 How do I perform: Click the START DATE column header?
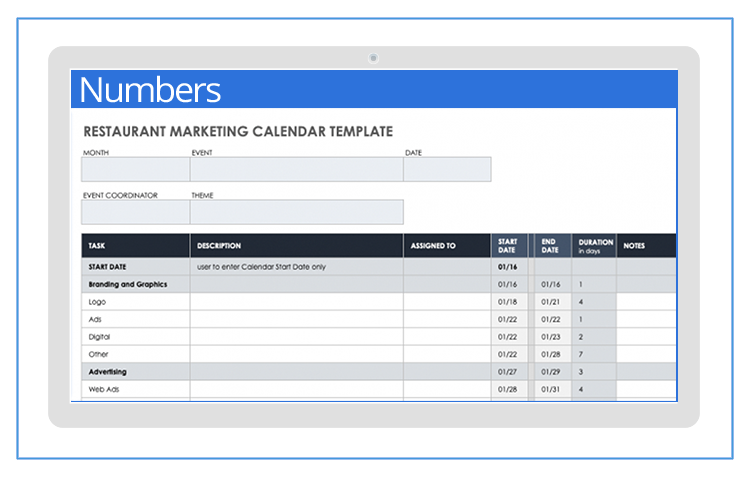[x=508, y=246]
